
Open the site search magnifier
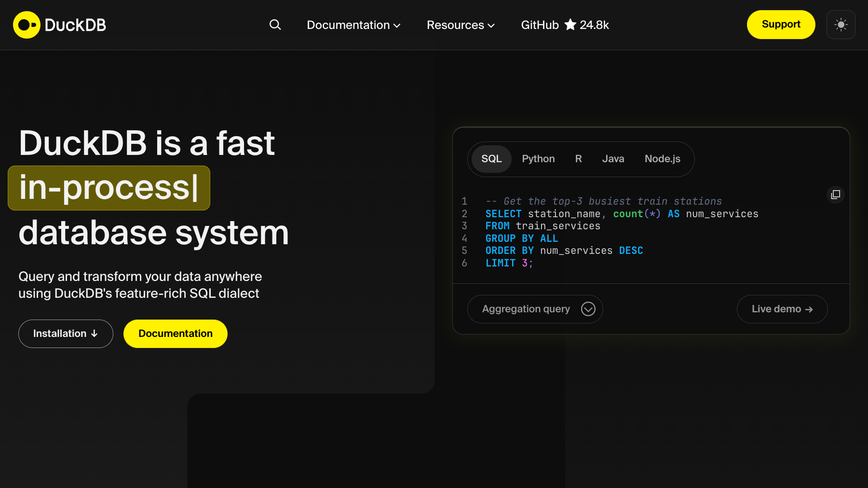point(275,25)
